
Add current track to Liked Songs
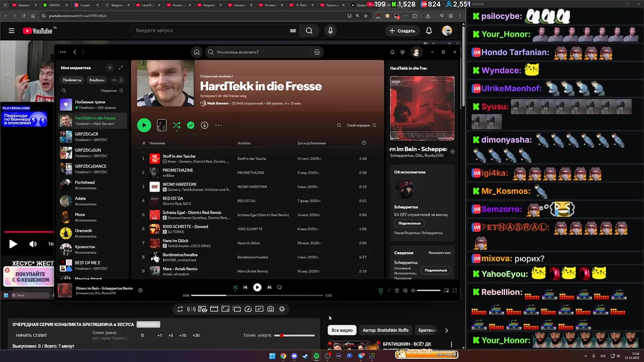click(140, 290)
